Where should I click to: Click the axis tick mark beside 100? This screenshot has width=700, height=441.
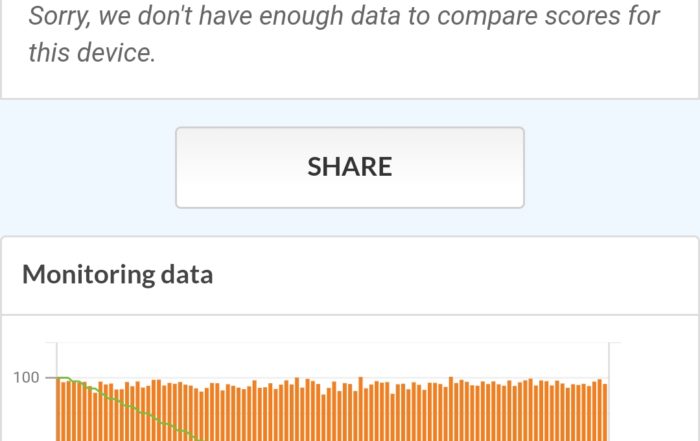tap(49, 378)
